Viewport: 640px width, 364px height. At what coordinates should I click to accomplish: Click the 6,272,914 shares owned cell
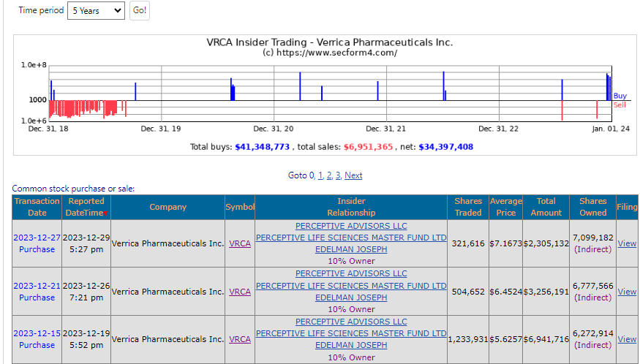[592, 339]
